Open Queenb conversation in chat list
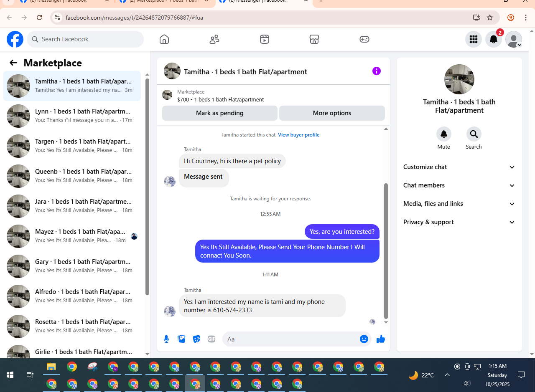This screenshot has width=535, height=392. pos(72,176)
